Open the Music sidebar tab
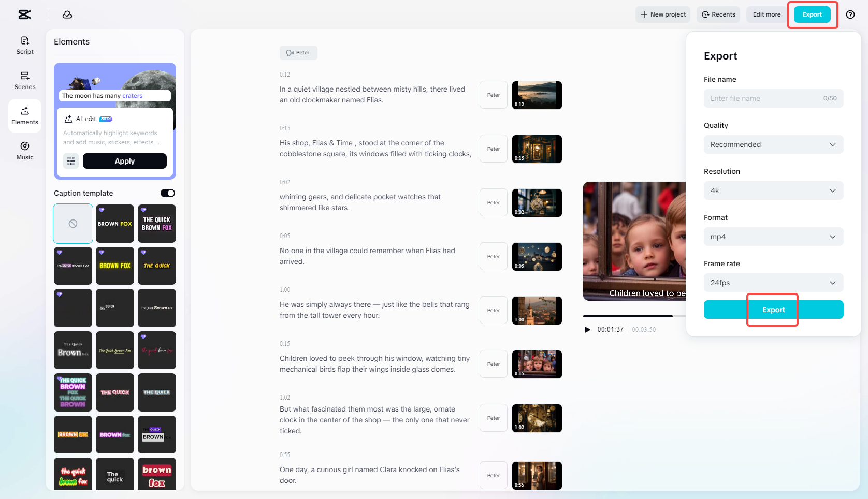The height and width of the screenshot is (499, 868). (x=25, y=151)
